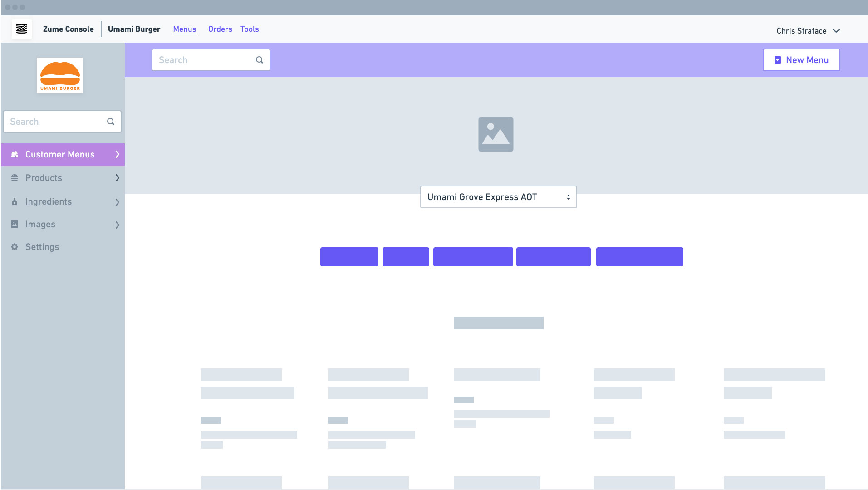Click the Zume Console title link
868x490 pixels.
coord(69,29)
